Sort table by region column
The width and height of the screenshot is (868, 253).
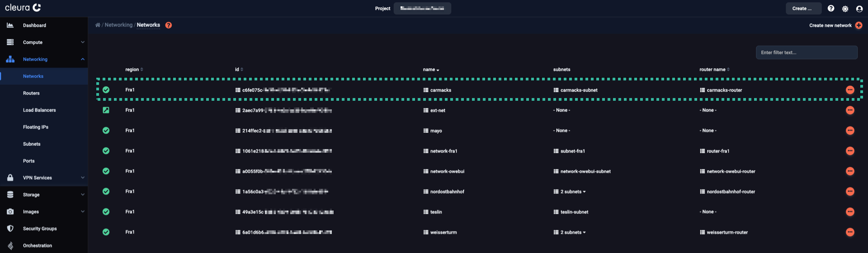point(134,70)
